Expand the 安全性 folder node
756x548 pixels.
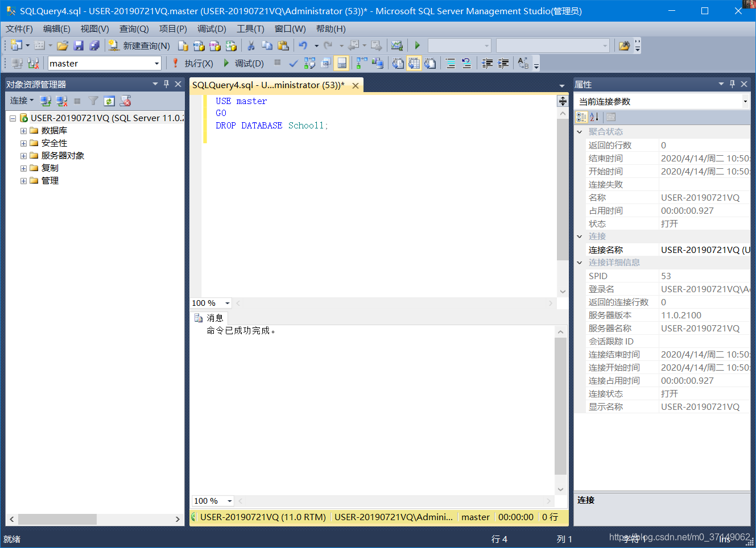click(x=23, y=143)
